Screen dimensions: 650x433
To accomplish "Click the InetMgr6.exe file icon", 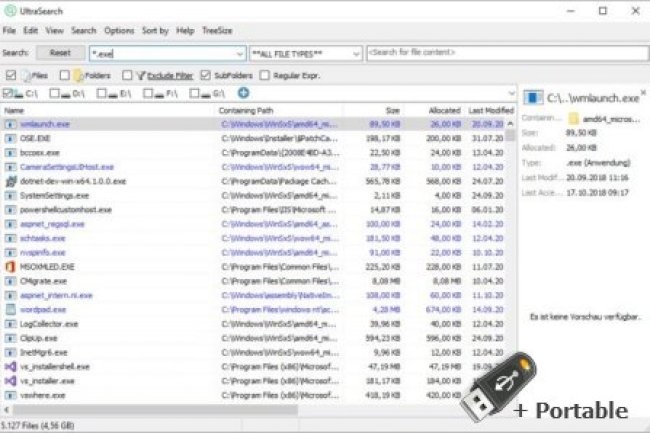I will click(10, 353).
